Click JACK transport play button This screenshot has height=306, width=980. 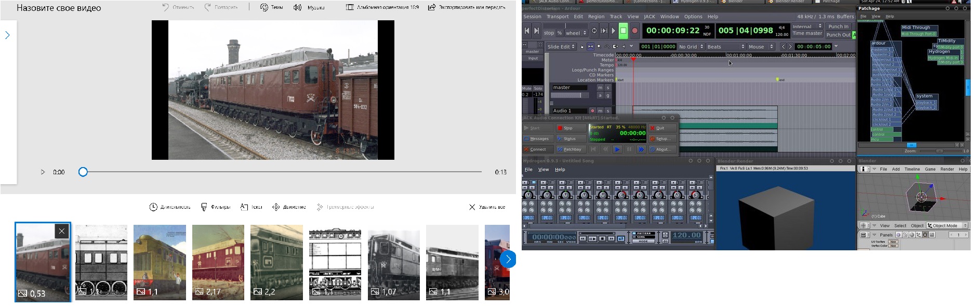(x=617, y=149)
